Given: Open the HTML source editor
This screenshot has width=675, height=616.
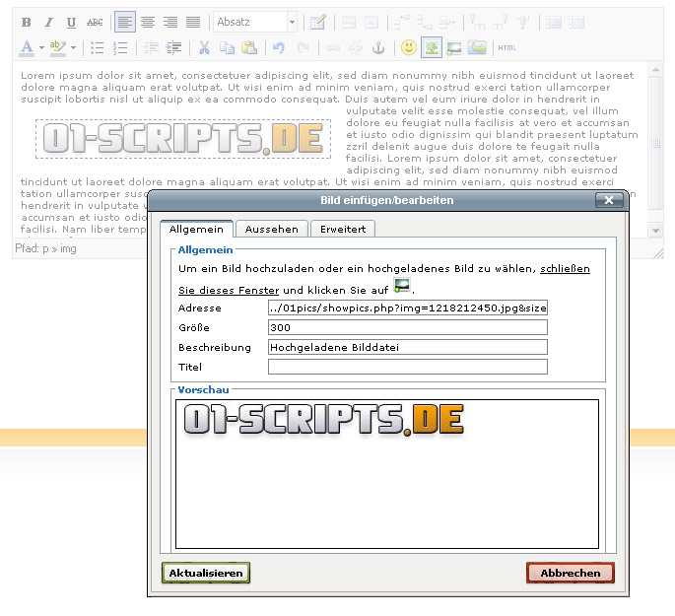Looking at the screenshot, I should [507, 47].
